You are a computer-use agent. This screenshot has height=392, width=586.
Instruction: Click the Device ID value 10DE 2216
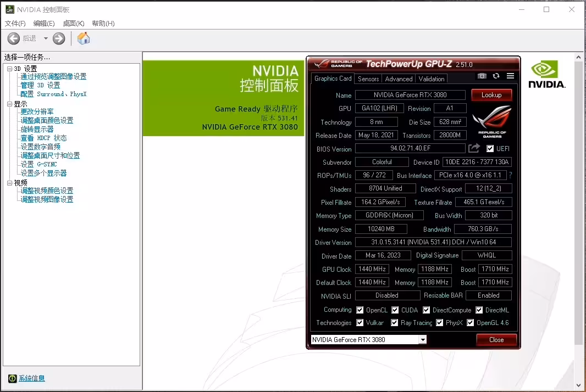pyautogui.click(x=477, y=161)
